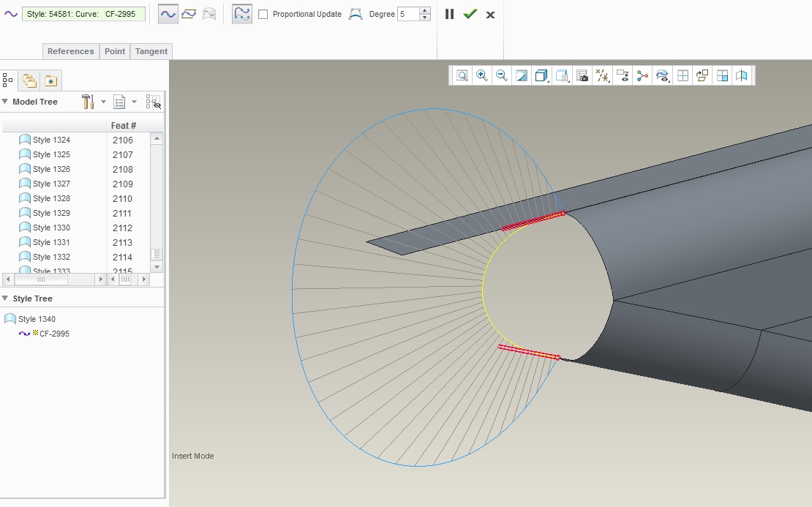Switch to the Folder Browser navigator tab
This screenshot has width=812, height=507.
click(29, 80)
